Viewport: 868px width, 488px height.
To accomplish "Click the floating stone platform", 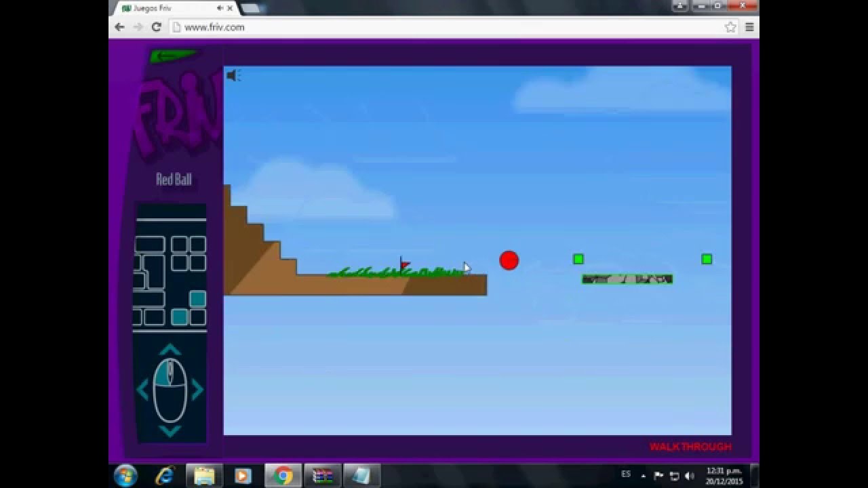I will click(x=627, y=279).
